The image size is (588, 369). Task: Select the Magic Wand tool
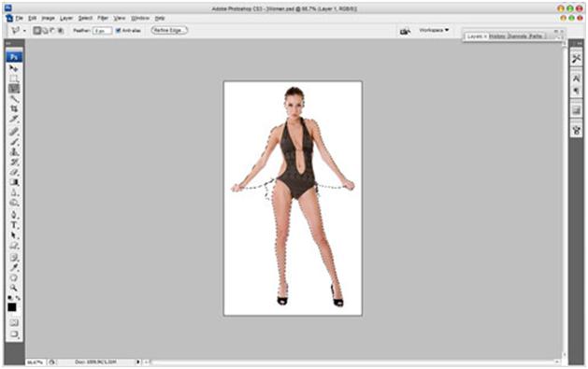pos(14,99)
